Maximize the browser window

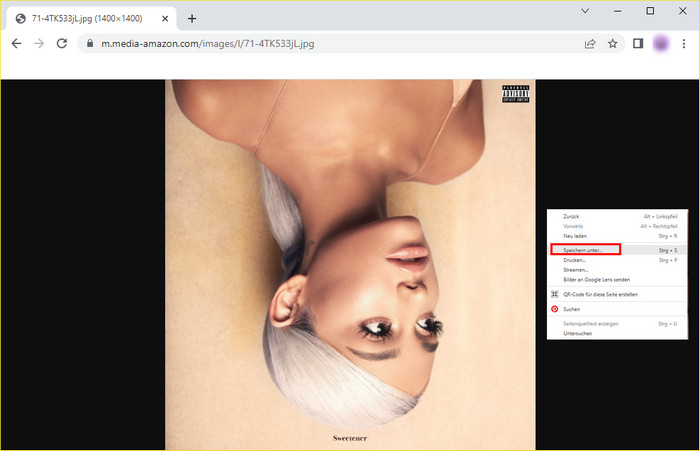point(650,11)
